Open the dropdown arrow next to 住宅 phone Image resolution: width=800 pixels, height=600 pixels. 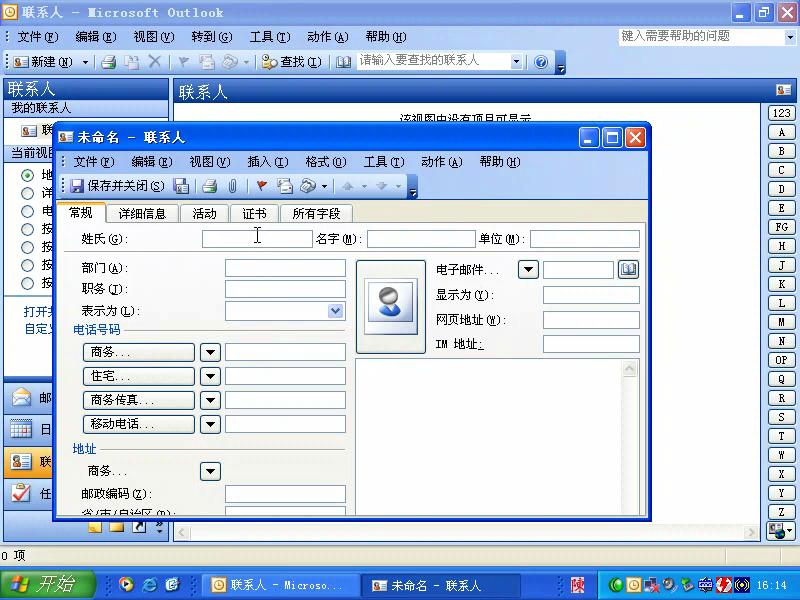pyautogui.click(x=210, y=377)
